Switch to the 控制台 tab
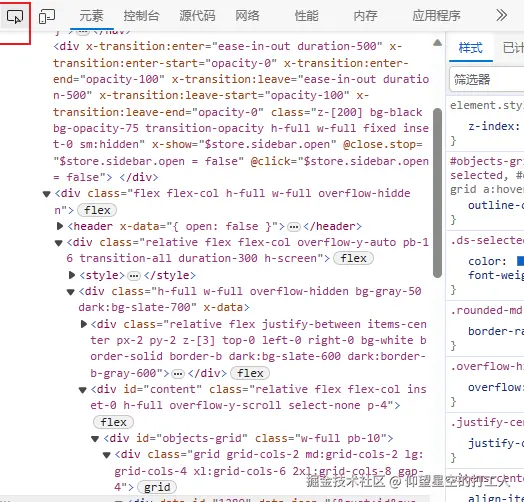The height and width of the screenshot is (502, 524). (141, 16)
